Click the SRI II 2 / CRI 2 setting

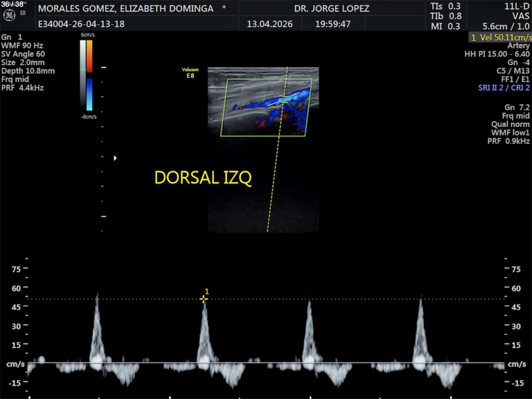(504, 88)
